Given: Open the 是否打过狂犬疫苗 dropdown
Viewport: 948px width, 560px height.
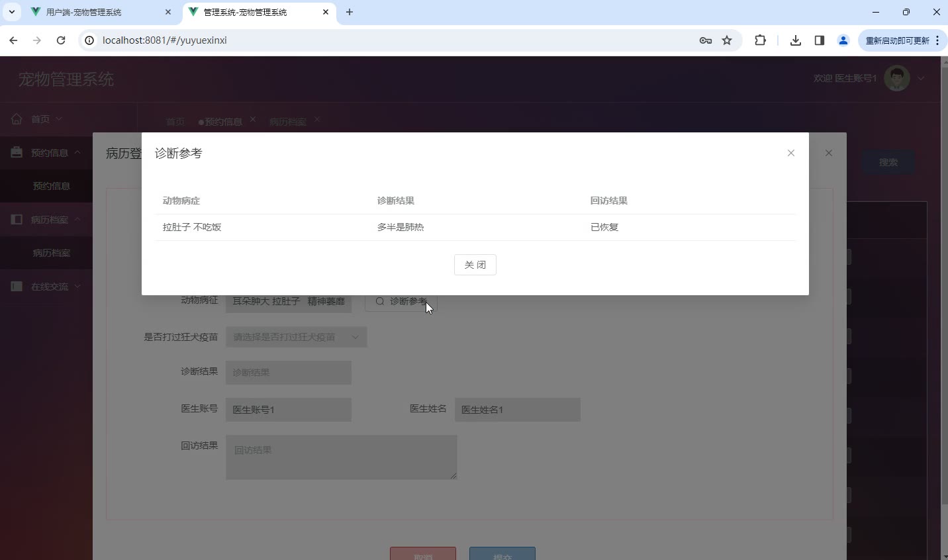Looking at the screenshot, I should [296, 337].
